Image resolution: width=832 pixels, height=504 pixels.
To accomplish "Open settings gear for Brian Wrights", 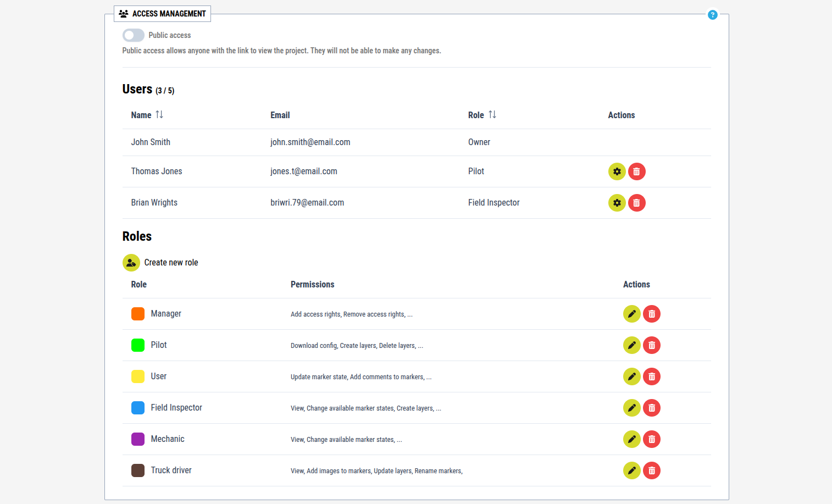I will (617, 203).
